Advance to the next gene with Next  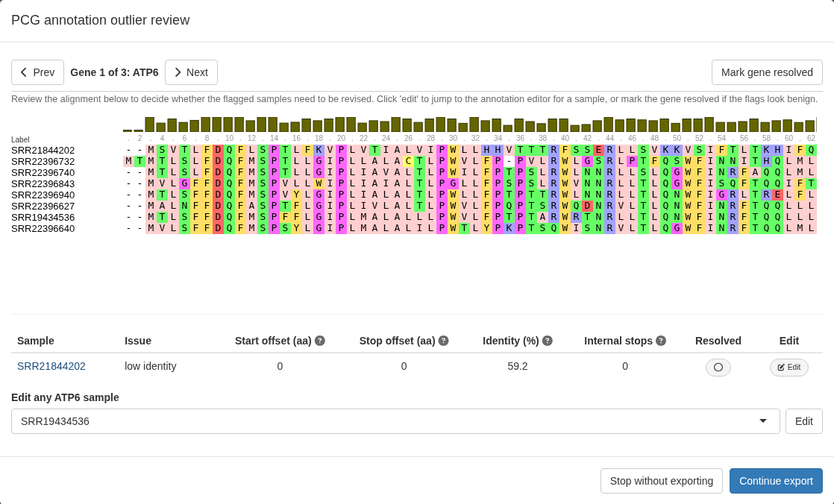(191, 72)
